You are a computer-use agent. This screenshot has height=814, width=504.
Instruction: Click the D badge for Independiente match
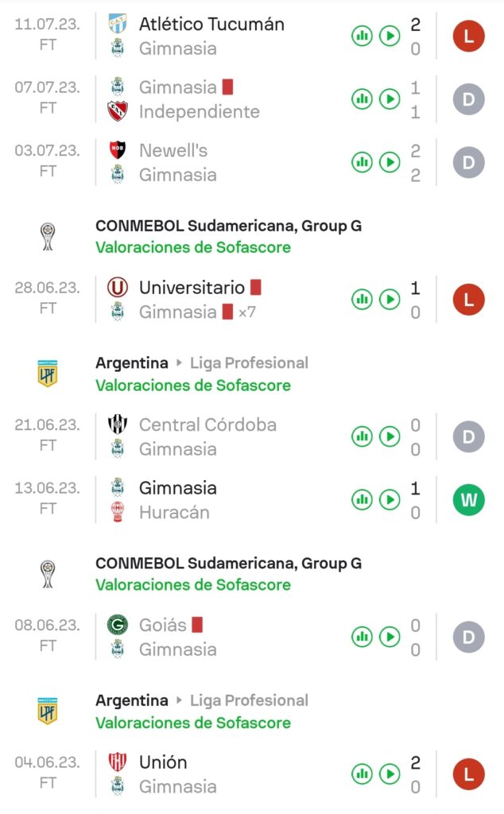pyautogui.click(x=469, y=99)
